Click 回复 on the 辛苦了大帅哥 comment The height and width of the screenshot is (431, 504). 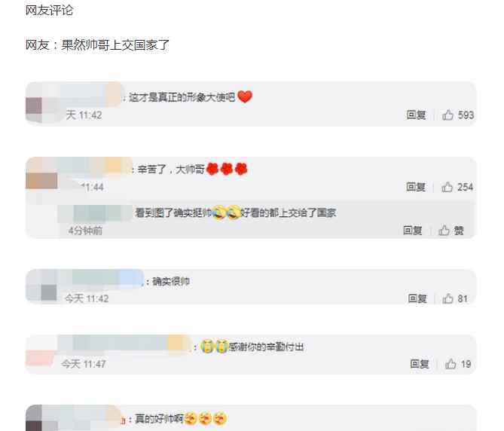pos(416,187)
